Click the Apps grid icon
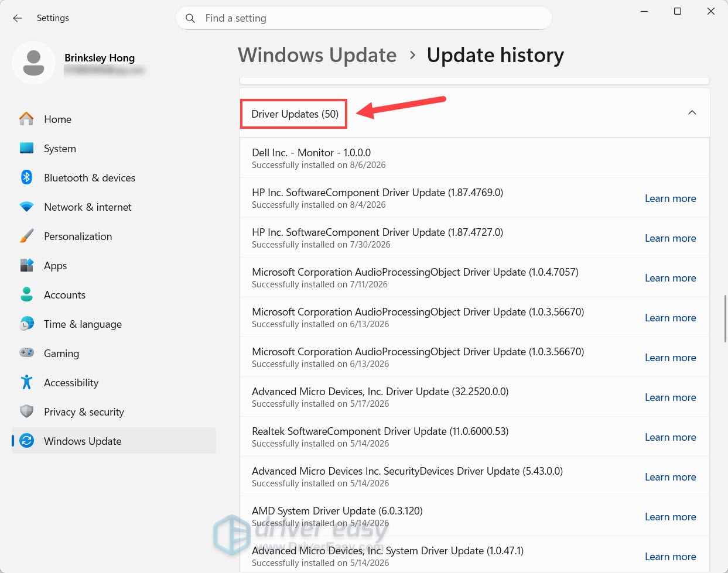The image size is (728, 573). click(26, 265)
